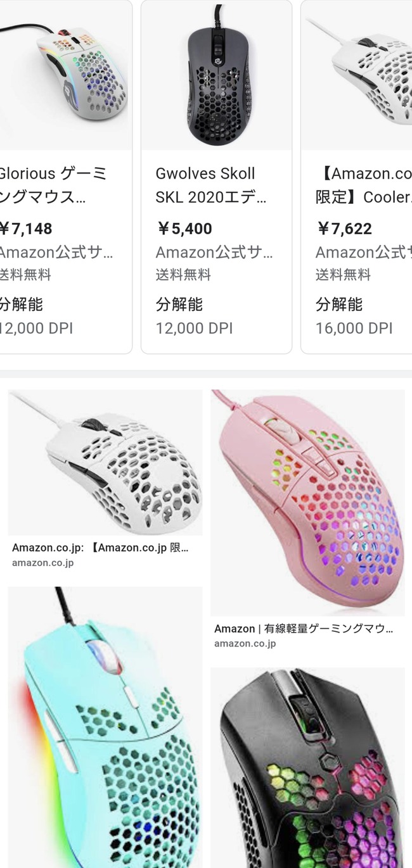Open the light blue RGB mouse image
Viewport: 412px width, 868px height.
pos(105,727)
